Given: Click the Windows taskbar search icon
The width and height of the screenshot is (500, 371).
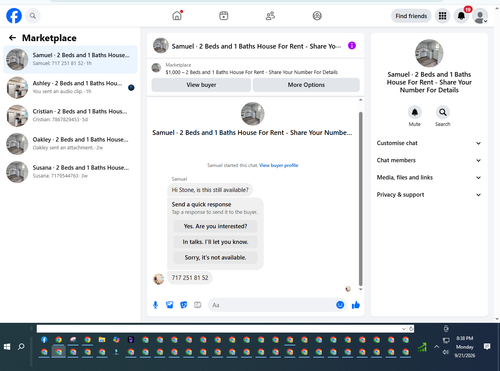Looking at the screenshot, I should [x=21, y=347].
